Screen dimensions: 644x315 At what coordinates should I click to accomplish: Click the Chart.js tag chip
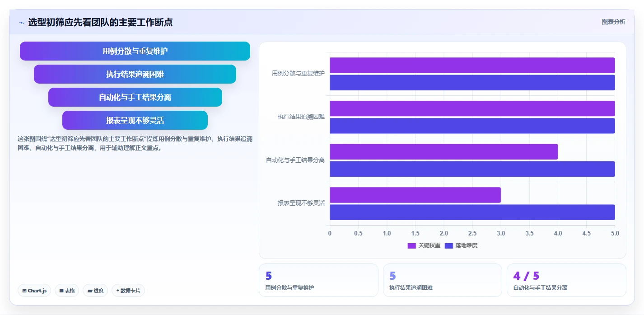pos(34,291)
